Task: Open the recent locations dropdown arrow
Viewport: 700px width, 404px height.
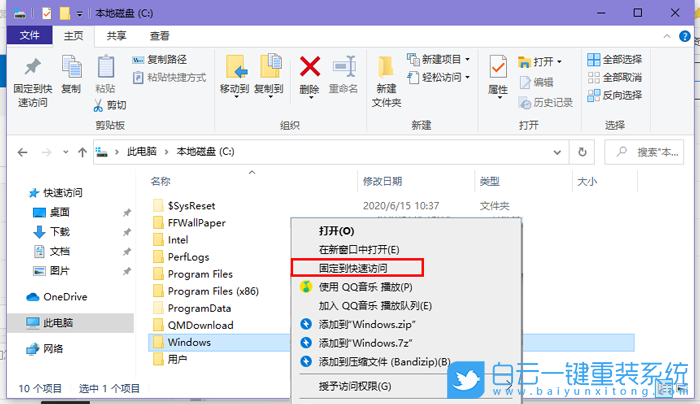Action: point(66,152)
